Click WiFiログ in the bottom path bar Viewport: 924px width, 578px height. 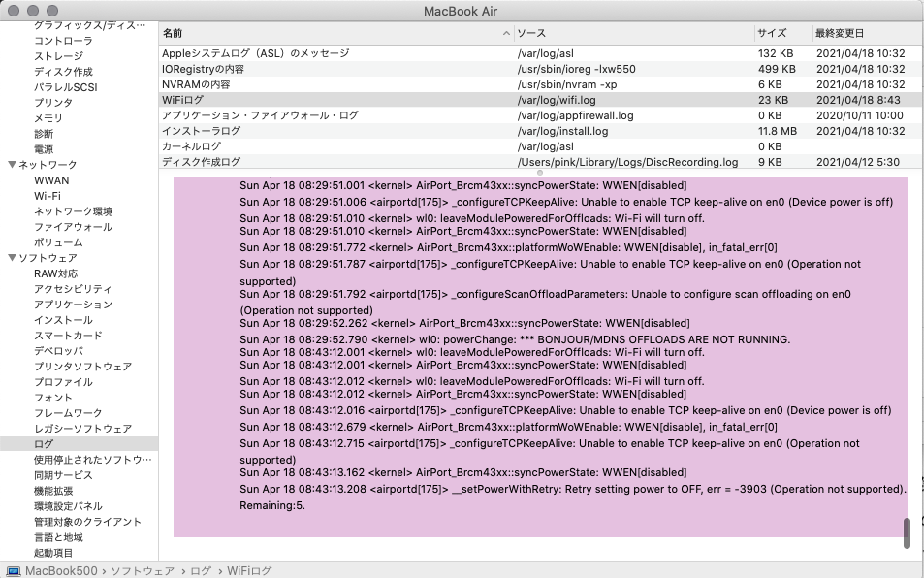248,571
